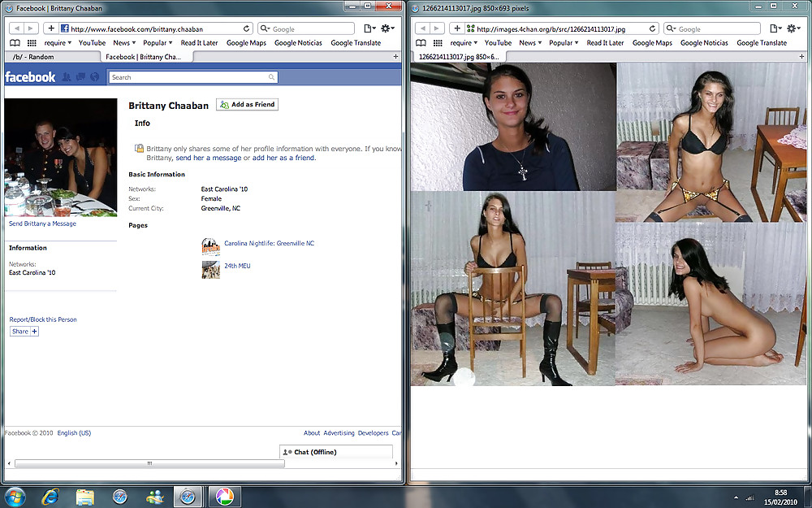
Task: Click the back arrow in the 4chan browser window
Action: (421, 27)
